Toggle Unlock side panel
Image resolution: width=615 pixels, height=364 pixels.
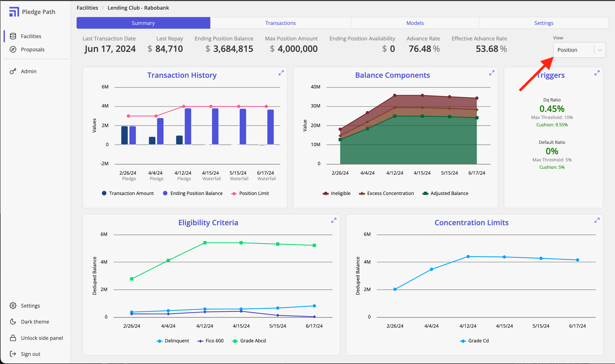tap(42, 338)
